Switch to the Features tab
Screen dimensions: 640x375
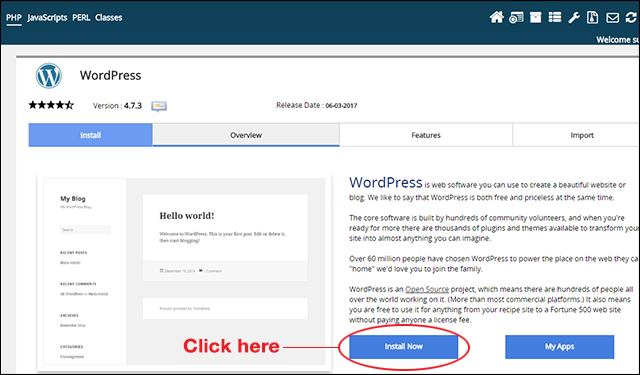coord(426,135)
